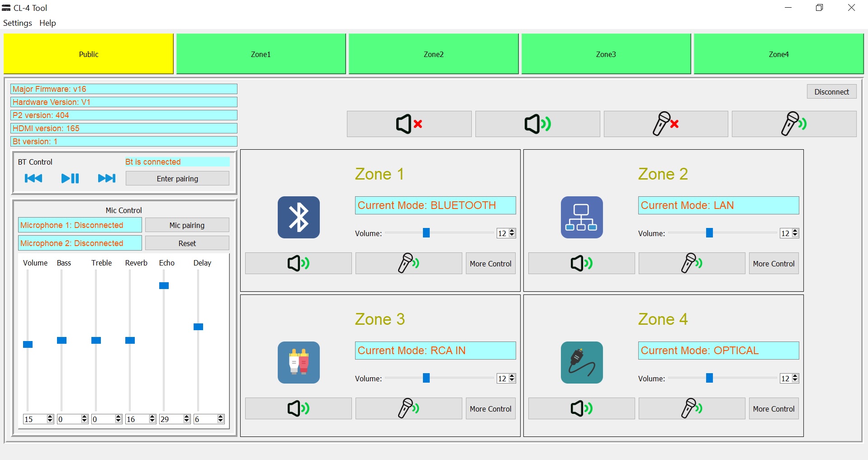Click the Disconnect button

tap(832, 92)
